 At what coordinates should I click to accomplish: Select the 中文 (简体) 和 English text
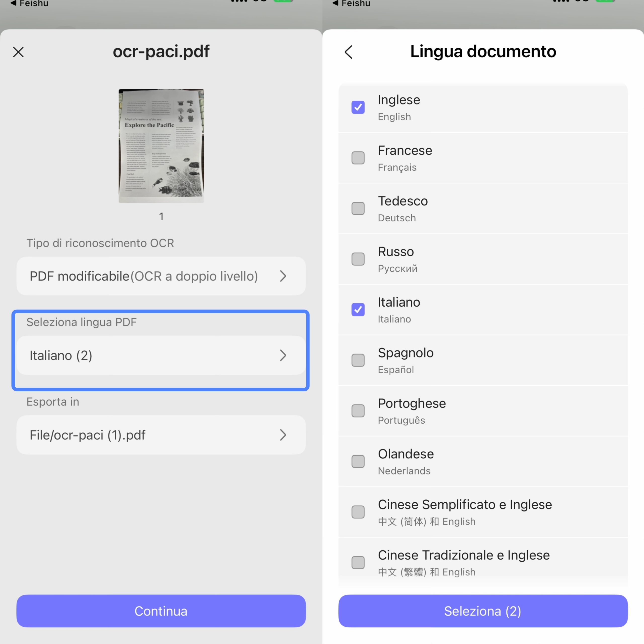[x=427, y=522]
